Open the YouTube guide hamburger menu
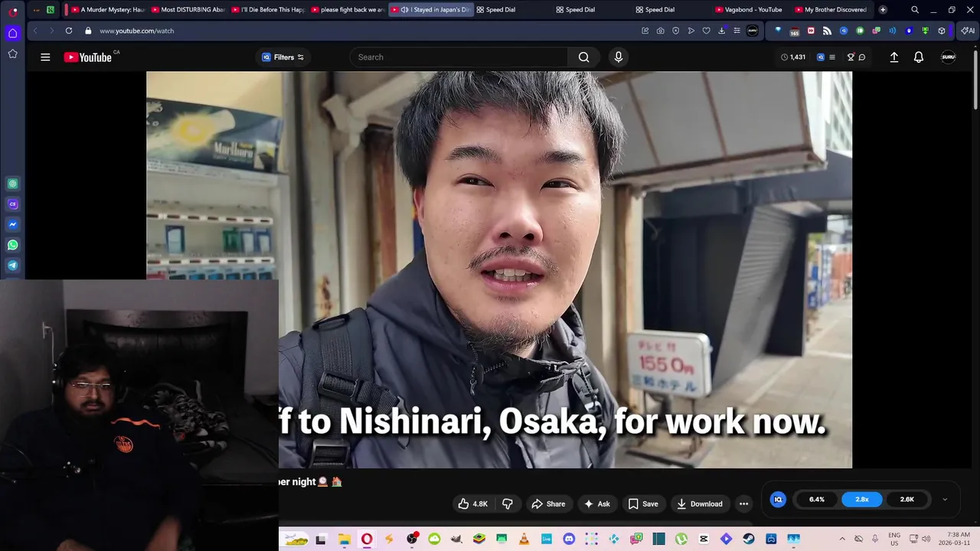Image resolution: width=980 pixels, height=551 pixels. point(45,57)
